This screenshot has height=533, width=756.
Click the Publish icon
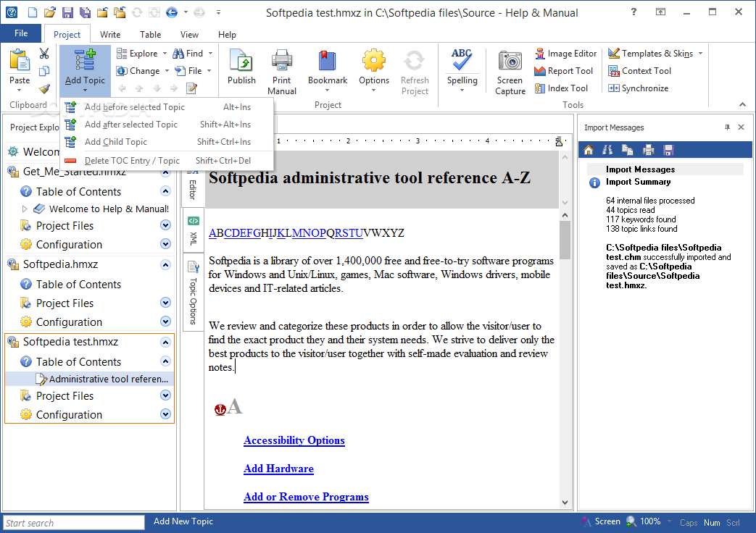tap(241, 60)
